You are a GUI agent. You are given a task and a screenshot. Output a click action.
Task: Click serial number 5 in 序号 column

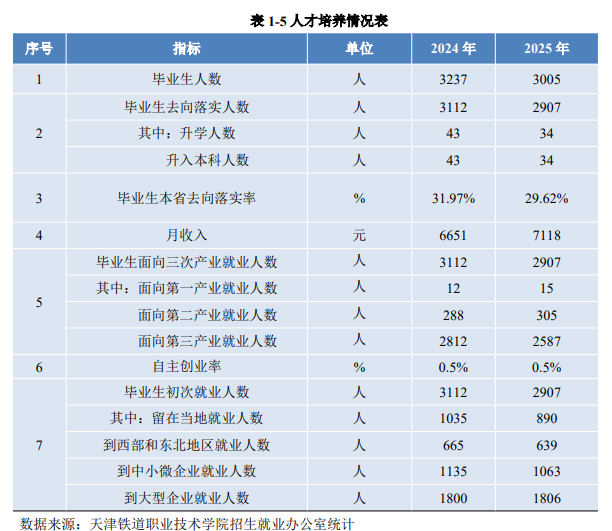tap(39, 303)
